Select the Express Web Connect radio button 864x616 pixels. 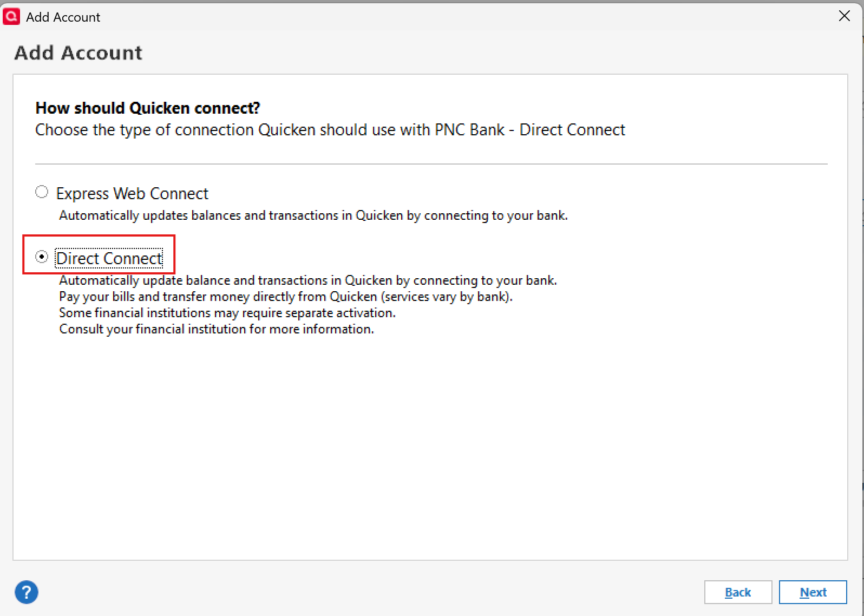click(42, 192)
